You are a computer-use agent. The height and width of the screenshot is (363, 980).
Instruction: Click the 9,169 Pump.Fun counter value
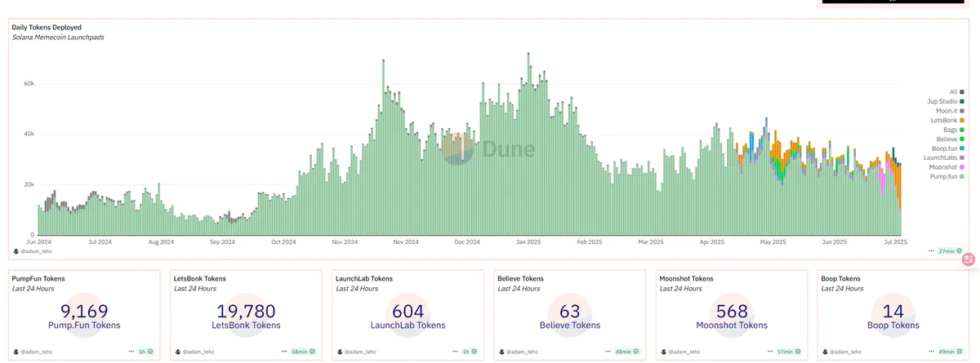coord(84,311)
